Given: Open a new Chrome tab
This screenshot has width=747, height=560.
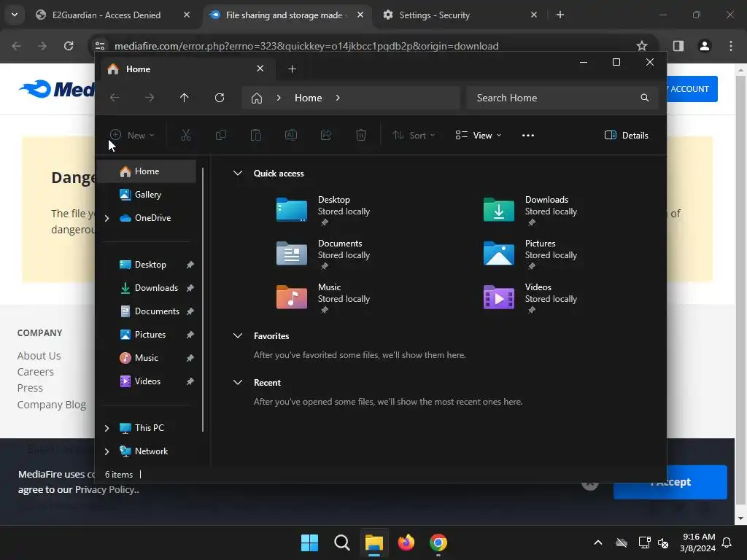Looking at the screenshot, I should (560, 15).
